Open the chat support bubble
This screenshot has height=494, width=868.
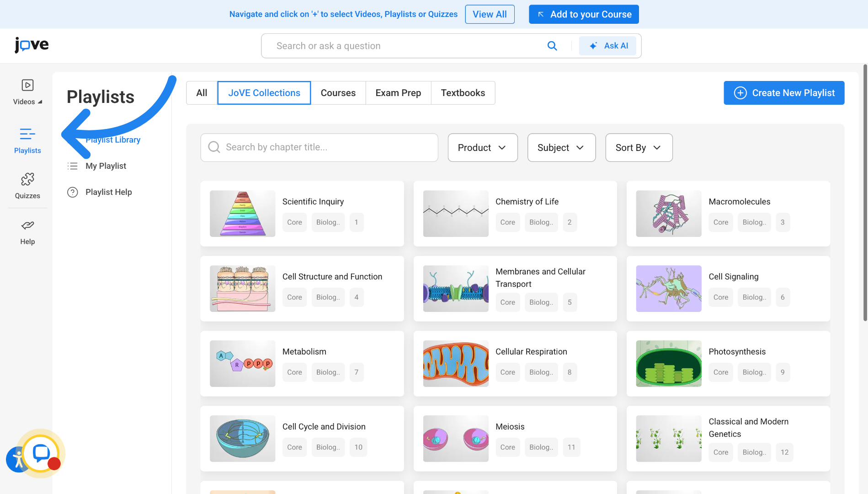point(41,453)
